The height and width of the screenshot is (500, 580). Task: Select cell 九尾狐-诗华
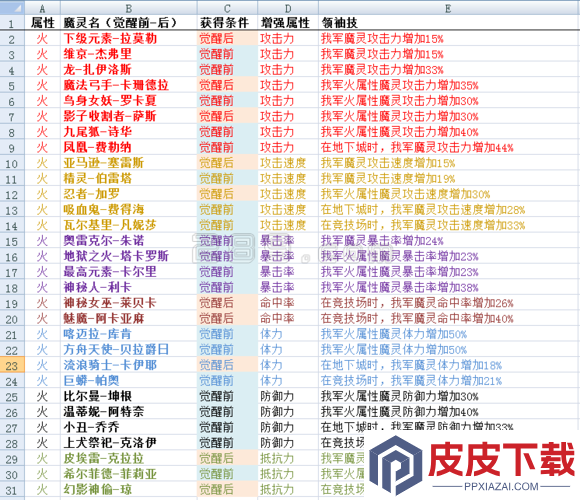click(x=129, y=132)
